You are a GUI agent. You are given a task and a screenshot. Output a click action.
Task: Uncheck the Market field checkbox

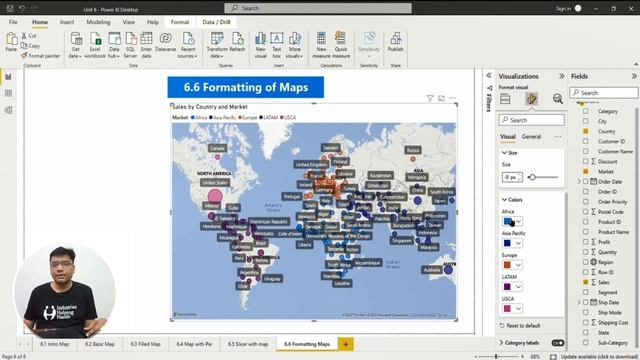586,171
